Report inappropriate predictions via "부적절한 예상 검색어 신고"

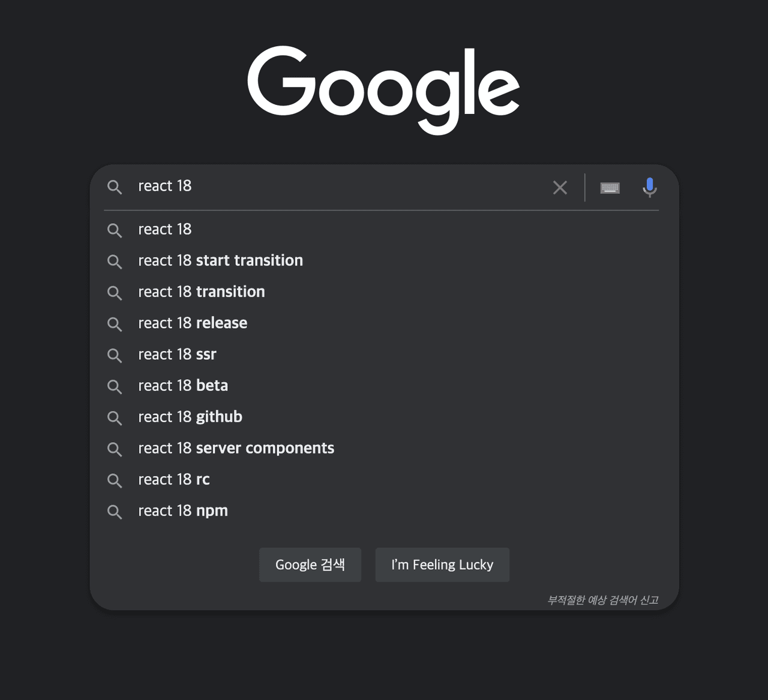coord(602,600)
